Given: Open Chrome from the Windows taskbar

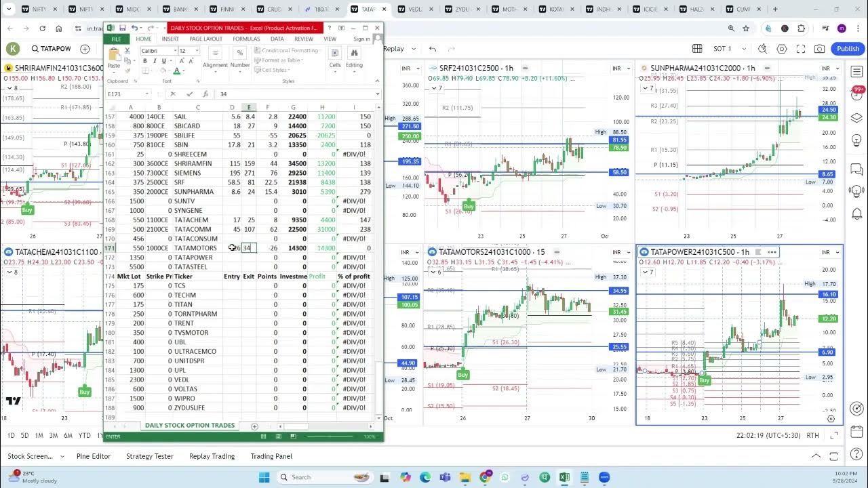Looking at the screenshot, I should (485, 477).
